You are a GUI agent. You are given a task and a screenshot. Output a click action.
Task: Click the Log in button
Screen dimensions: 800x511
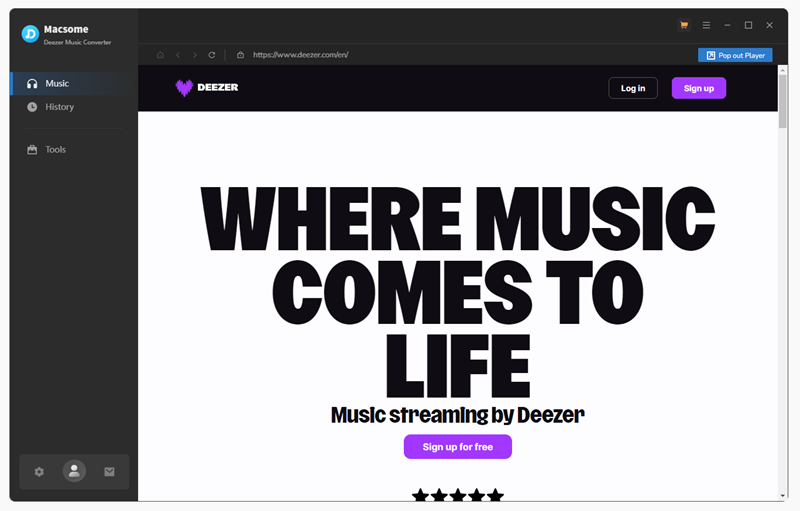pyautogui.click(x=633, y=88)
